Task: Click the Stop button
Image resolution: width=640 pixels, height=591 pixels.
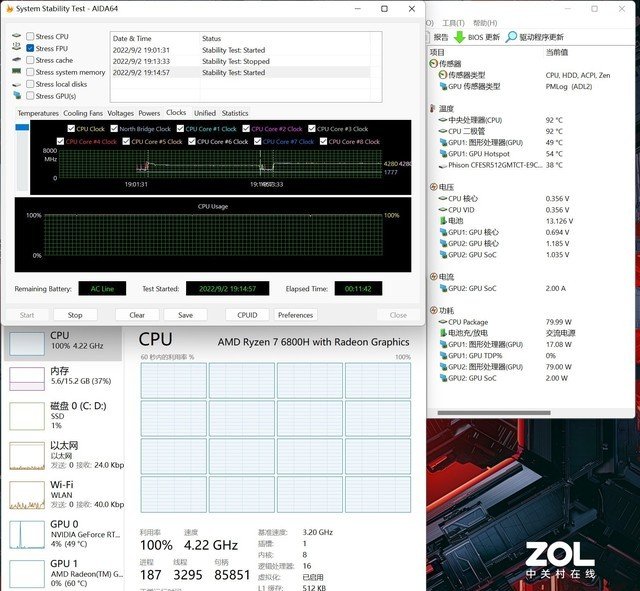Action: point(75,315)
